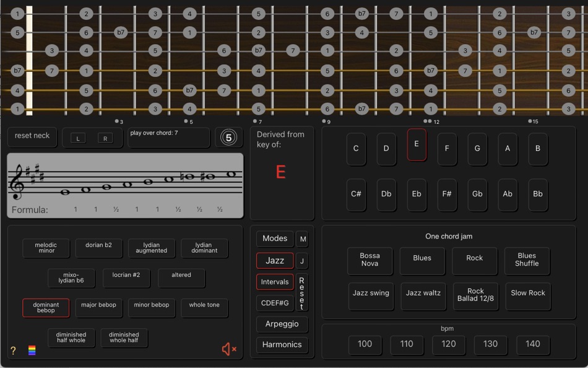Click the J icon beside Jazz
This screenshot has width=588, height=368.
[x=302, y=261]
